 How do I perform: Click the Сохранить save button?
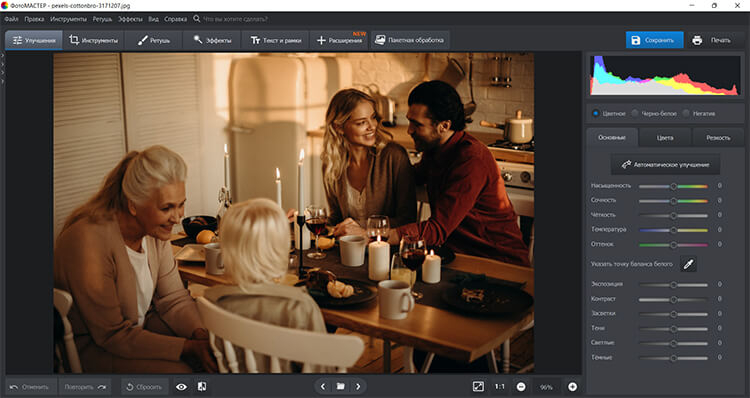point(654,40)
